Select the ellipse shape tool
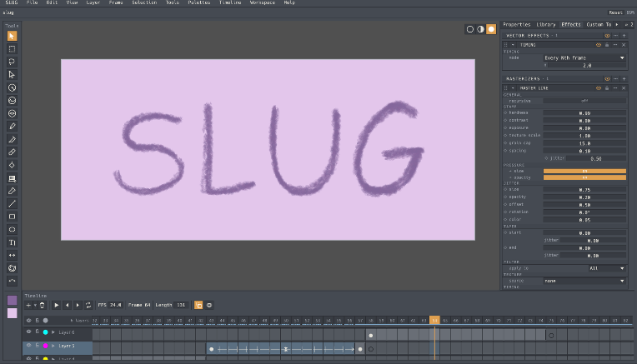Image resolution: width=637 pixels, height=364 pixels. click(x=12, y=230)
